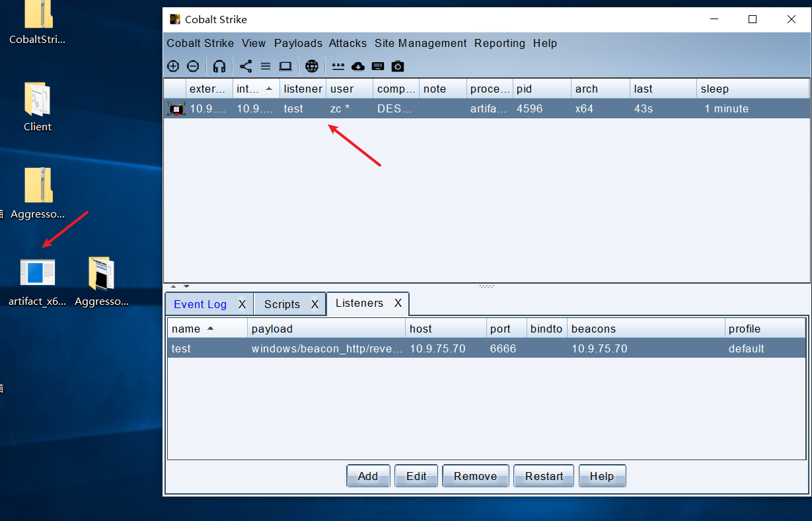The image size is (812, 521).
Task: Open the Payloads menu
Action: click(x=298, y=43)
